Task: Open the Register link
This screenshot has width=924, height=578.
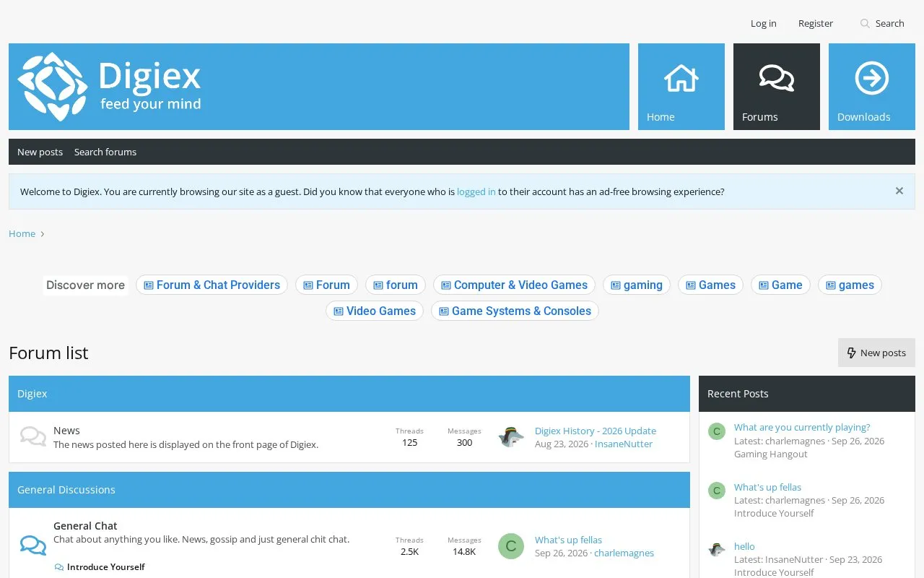Action: (x=815, y=23)
